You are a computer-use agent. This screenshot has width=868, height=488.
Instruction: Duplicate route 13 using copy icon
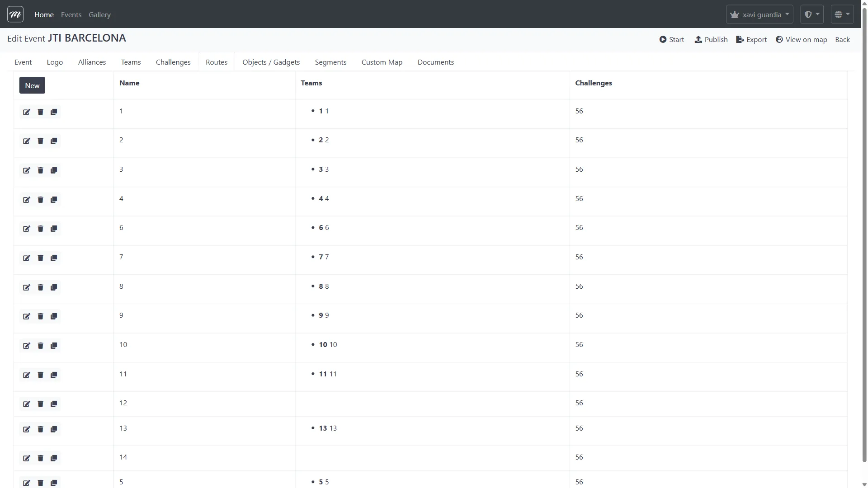coord(54,429)
